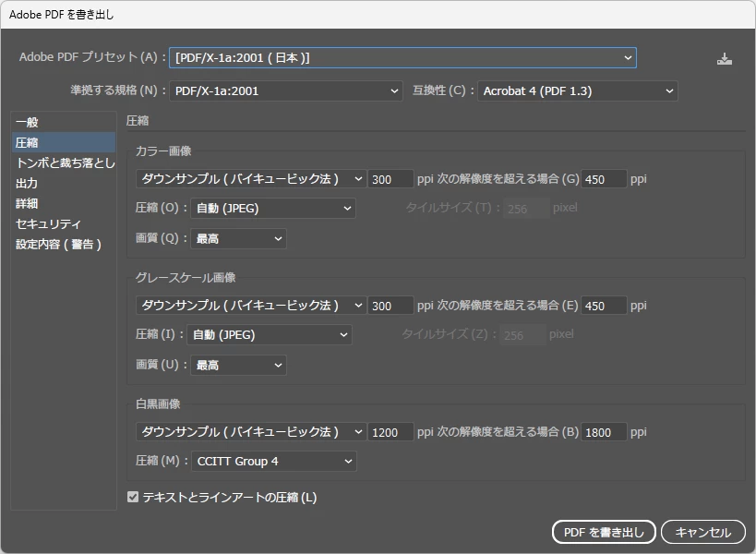Click カラー画像 300 ppi field

coord(390,179)
